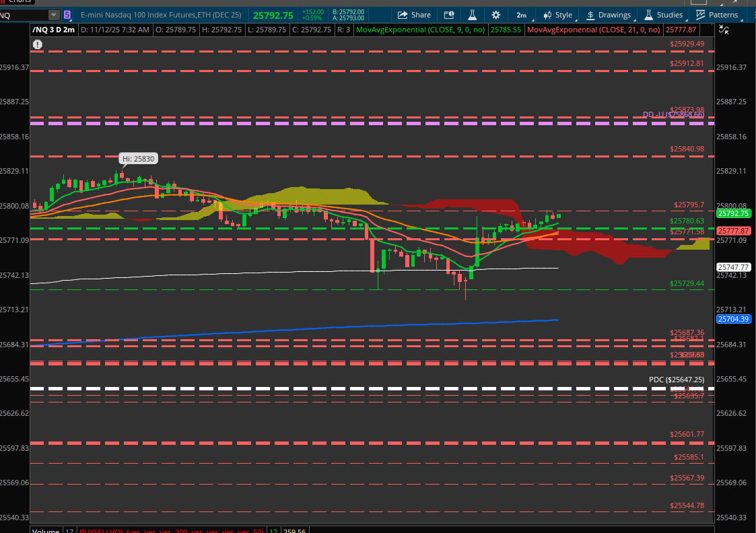
Task: Click the R: 3 range value
Action: pos(344,30)
